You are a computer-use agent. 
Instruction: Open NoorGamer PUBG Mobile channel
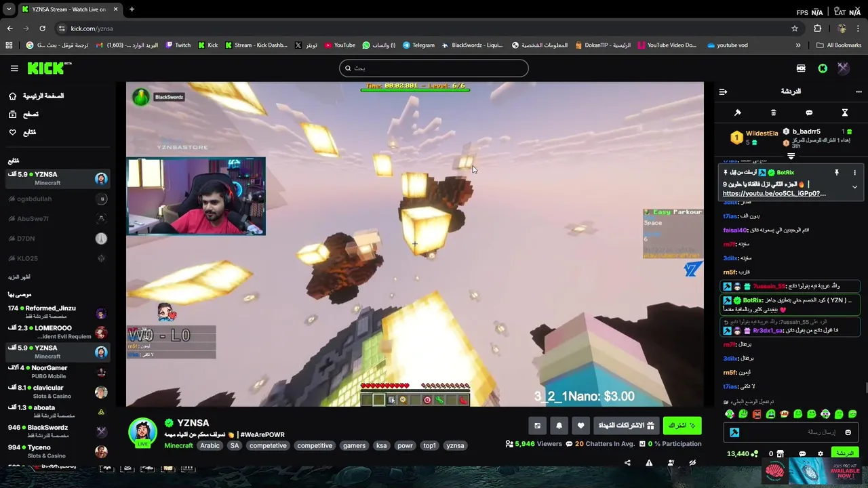pos(57,371)
